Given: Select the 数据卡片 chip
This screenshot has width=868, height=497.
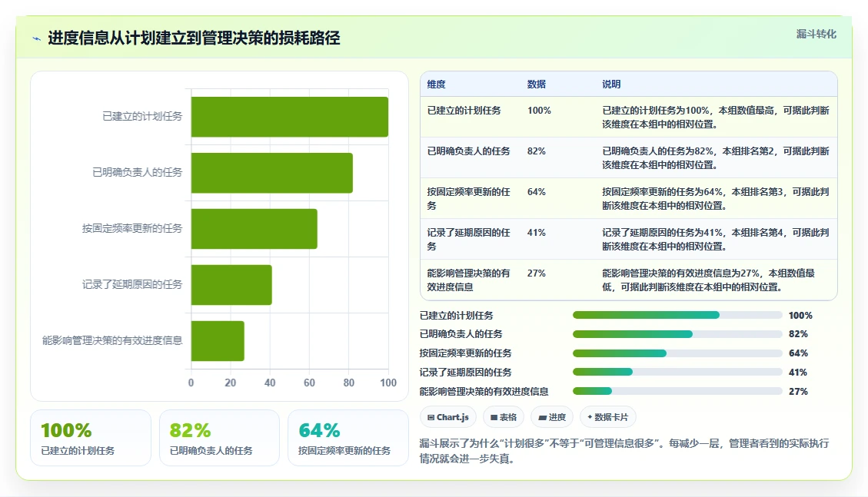Looking at the screenshot, I should tap(608, 417).
